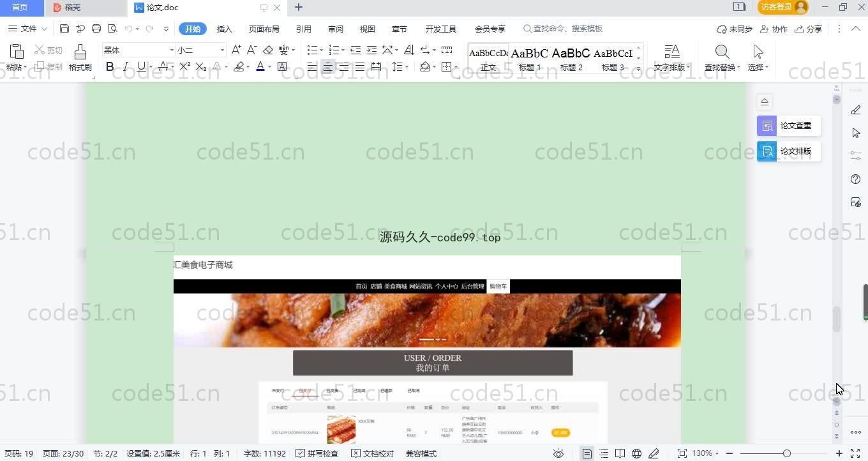The width and height of the screenshot is (868, 461).
Task: Click the 访客登录 login button
Action: point(783,7)
